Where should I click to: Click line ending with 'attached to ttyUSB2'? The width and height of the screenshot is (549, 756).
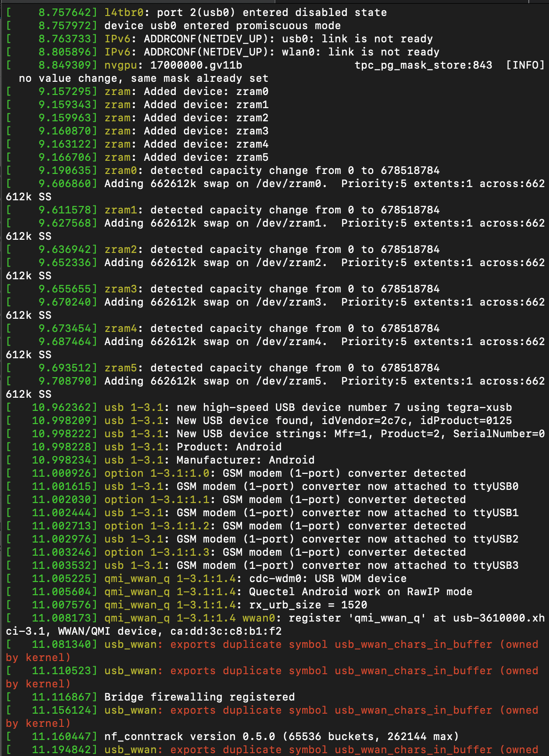(262, 539)
